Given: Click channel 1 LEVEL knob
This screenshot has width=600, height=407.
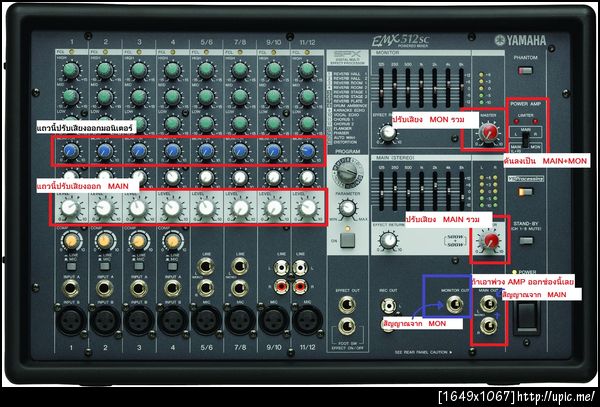Looking at the screenshot, I should click(70, 208).
